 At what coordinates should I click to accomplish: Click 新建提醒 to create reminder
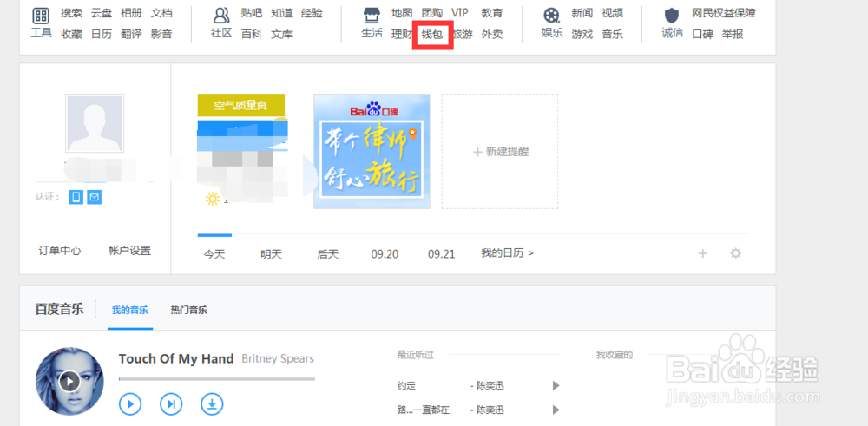[500, 151]
